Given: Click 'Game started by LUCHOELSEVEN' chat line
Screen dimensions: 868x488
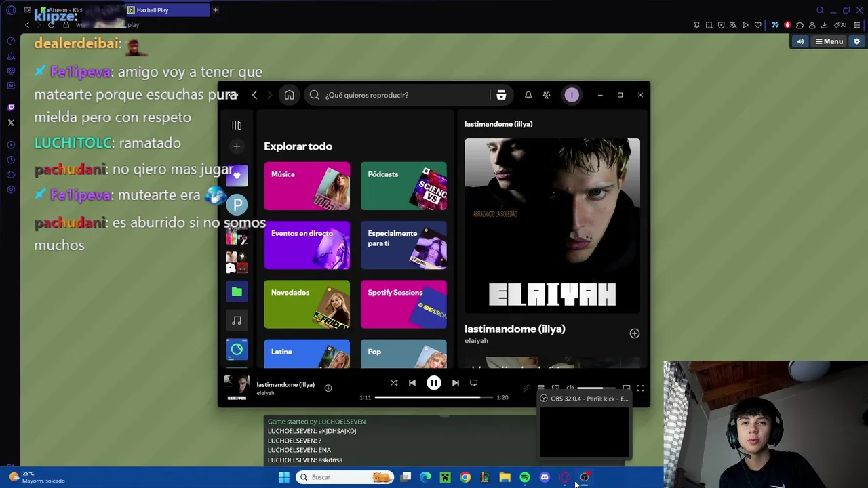Looking at the screenshot, I should 317,422.
